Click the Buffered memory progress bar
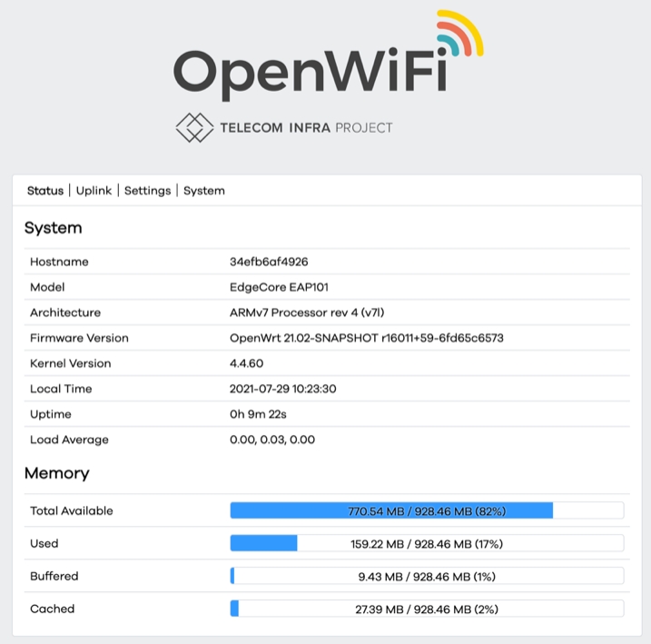 [x=427, y=576]
